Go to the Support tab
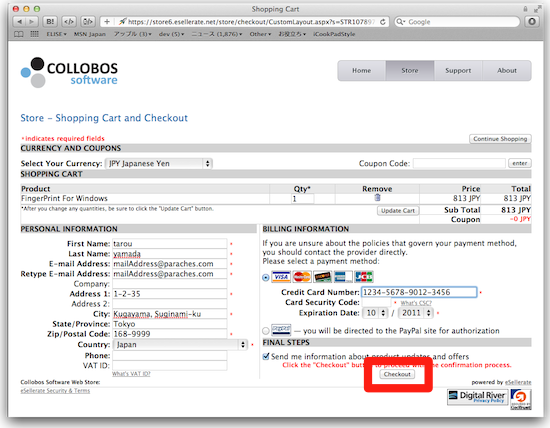550x428 pixels. coord(458,71)
